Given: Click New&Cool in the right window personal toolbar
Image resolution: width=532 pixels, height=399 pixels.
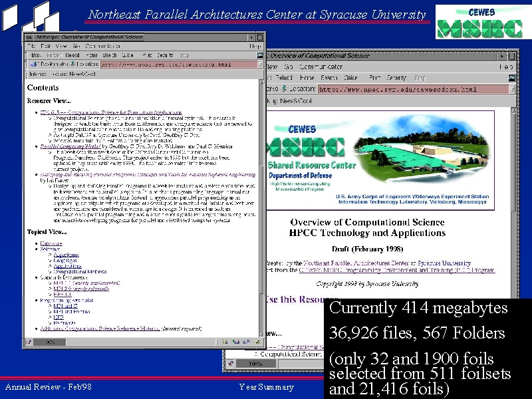Looking at the screenshot, I should point(296,101).
